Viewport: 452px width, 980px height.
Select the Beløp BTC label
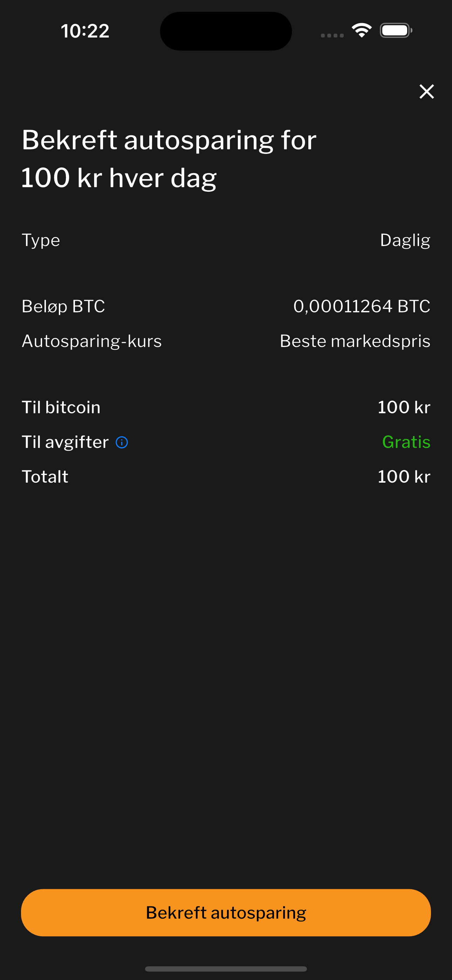(63, 306)
